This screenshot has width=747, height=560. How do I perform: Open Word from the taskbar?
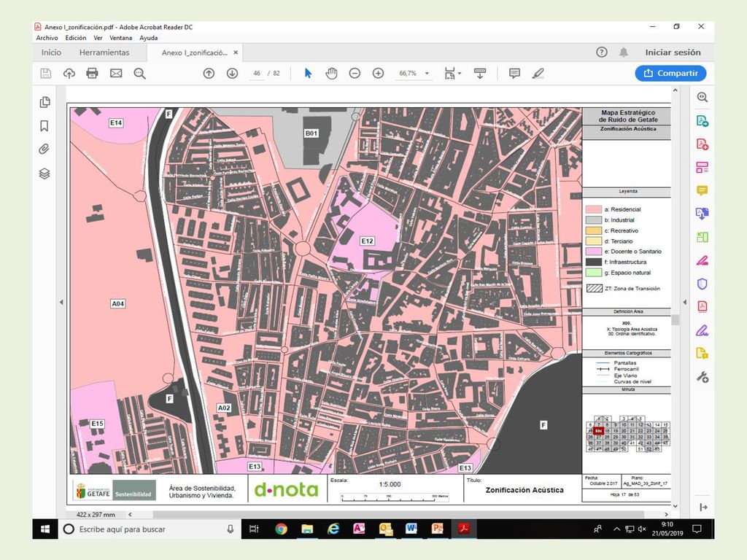(x=411, y=529)
